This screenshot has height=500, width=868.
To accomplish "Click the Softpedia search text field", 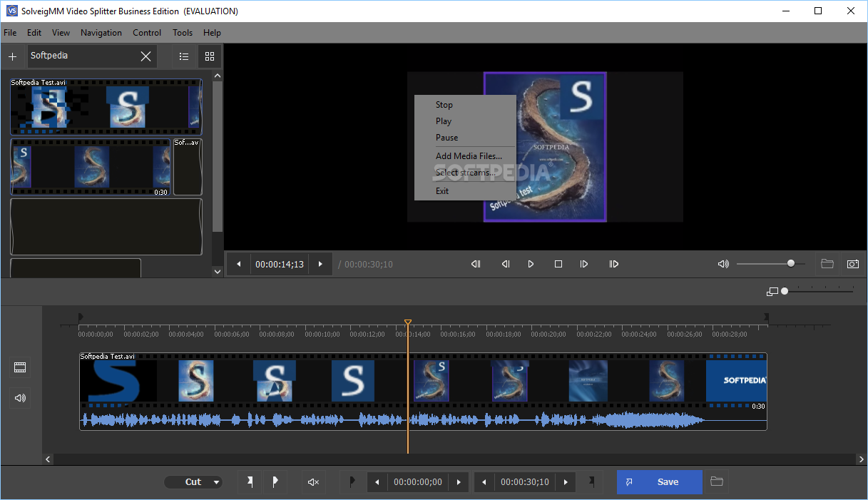I will pyautogui.click(x=82, y=56).
